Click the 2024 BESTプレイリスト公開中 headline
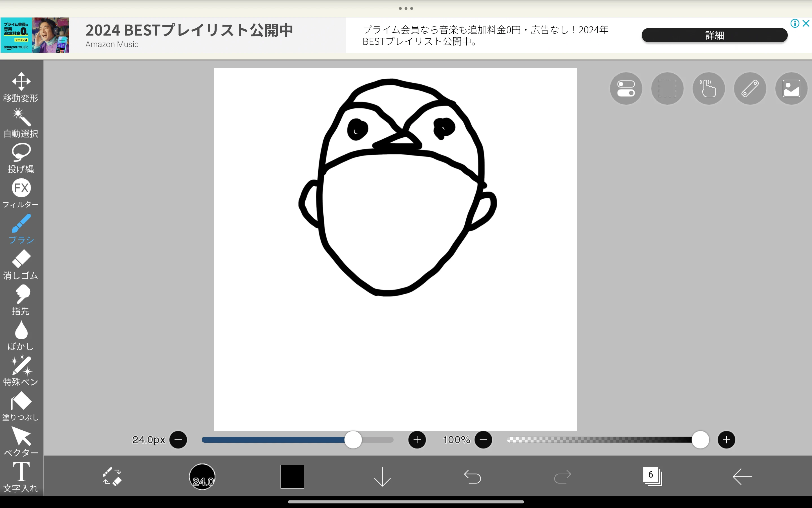The height and width of the screenshot is (508, 812). pyautogui.click(x=189, y=30)
